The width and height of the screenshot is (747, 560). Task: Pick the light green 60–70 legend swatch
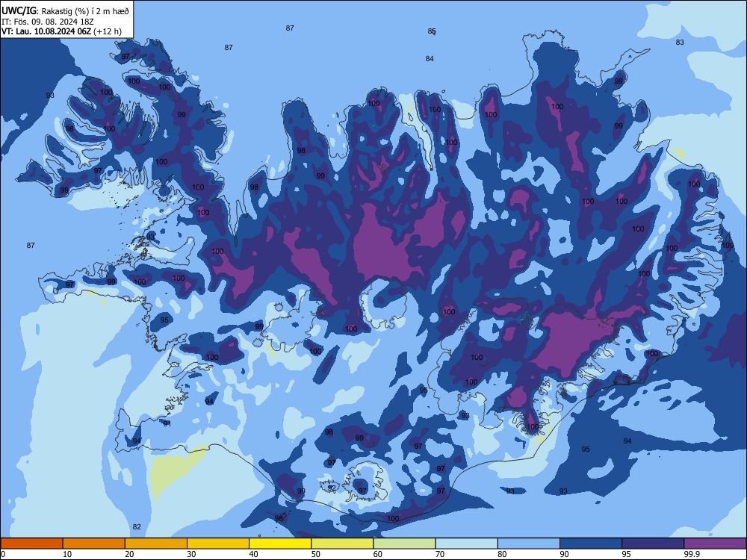click(x=404, y=544)
